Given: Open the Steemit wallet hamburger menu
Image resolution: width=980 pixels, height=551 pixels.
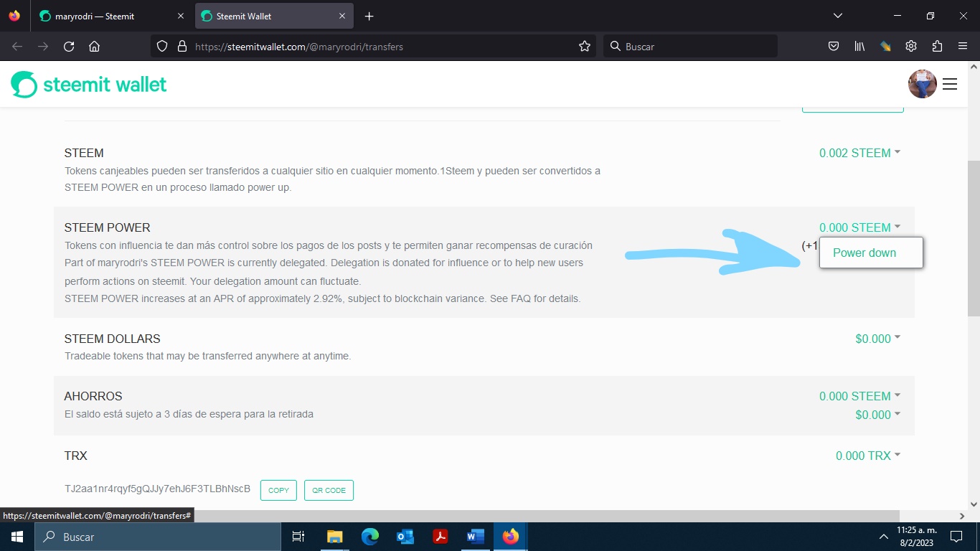Looking at the screenshot, I should click(x=950, y=84).
